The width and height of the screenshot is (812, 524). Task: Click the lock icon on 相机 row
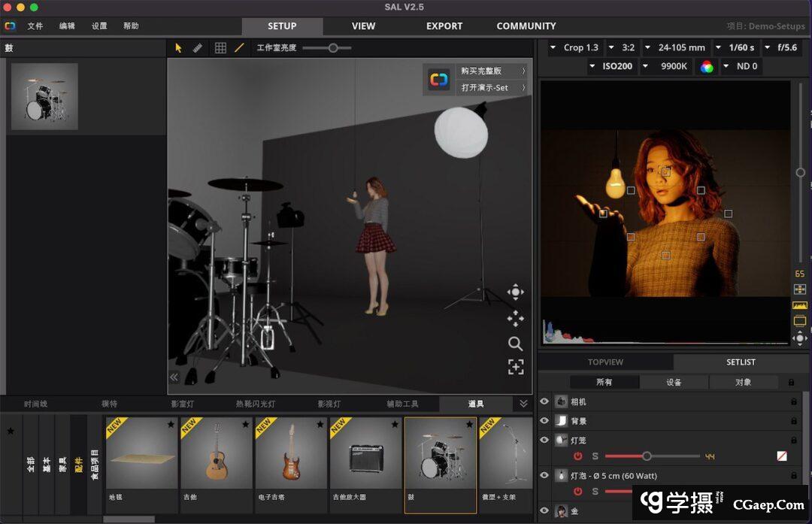point(793,402)
